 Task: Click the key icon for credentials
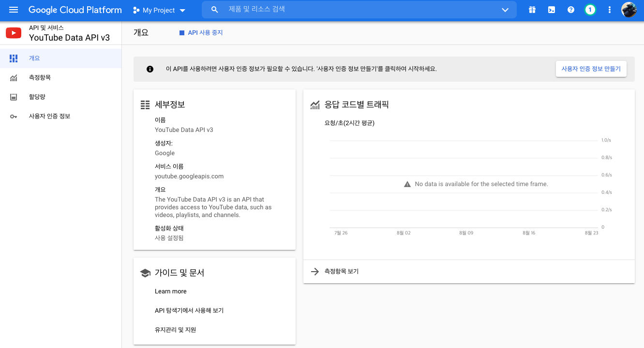point(14,116)
